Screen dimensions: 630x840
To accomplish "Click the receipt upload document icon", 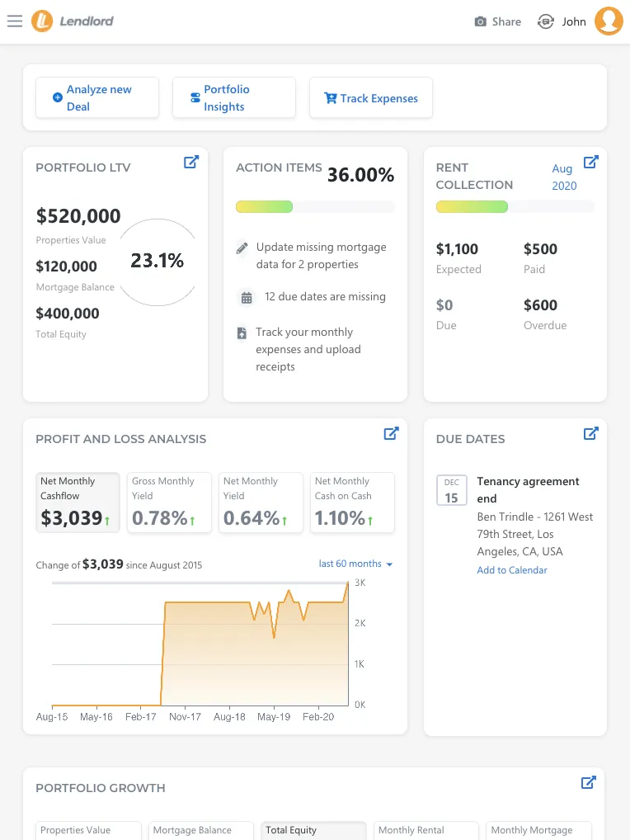I will (x=242, y=333).
